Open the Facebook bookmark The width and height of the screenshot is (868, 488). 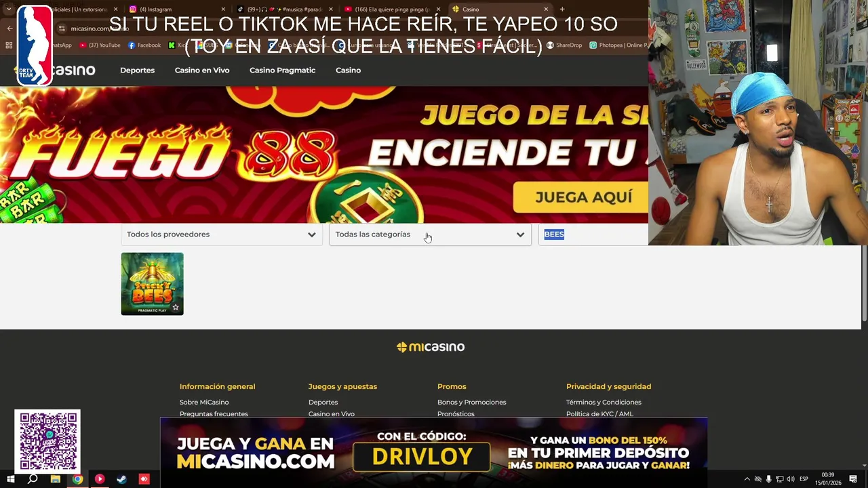[144, 45]
